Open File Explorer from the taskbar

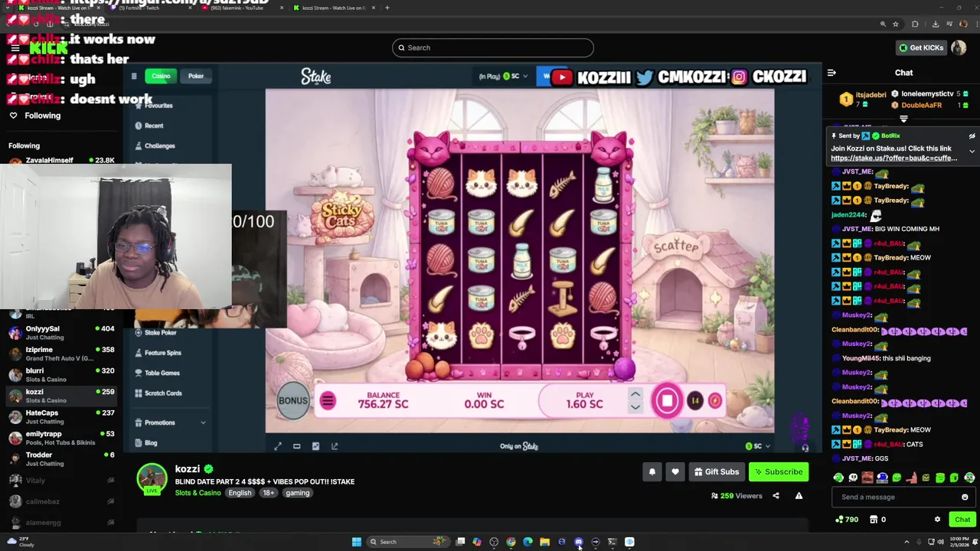(544, 542)
